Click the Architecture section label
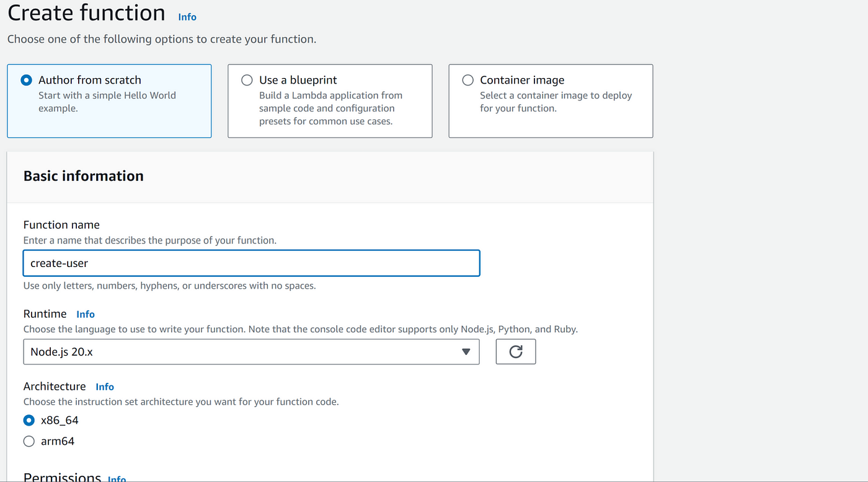 pos(55,387)
